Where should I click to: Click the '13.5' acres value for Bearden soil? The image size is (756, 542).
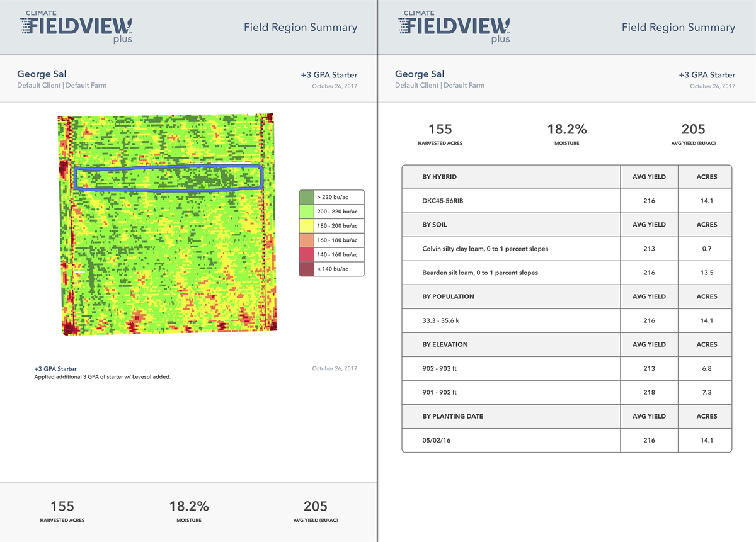(706, 273)
